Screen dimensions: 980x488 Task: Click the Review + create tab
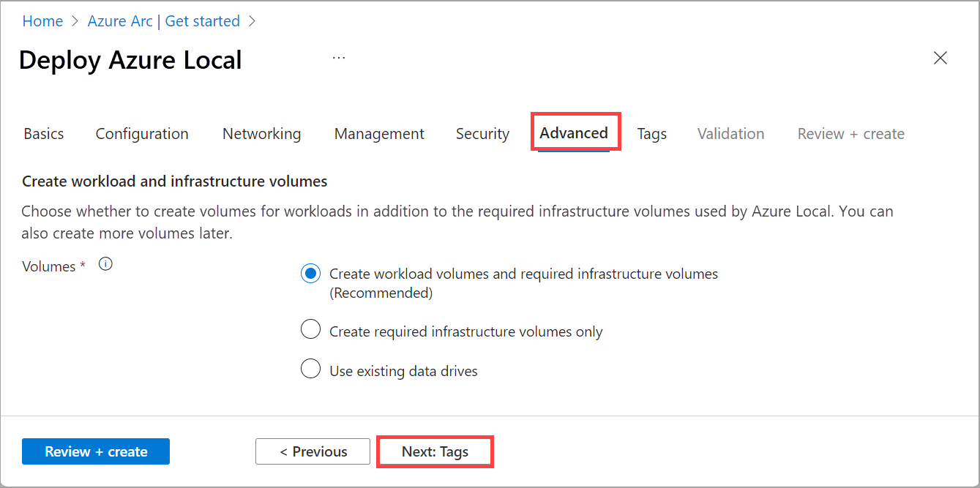[x=851, y=134]
